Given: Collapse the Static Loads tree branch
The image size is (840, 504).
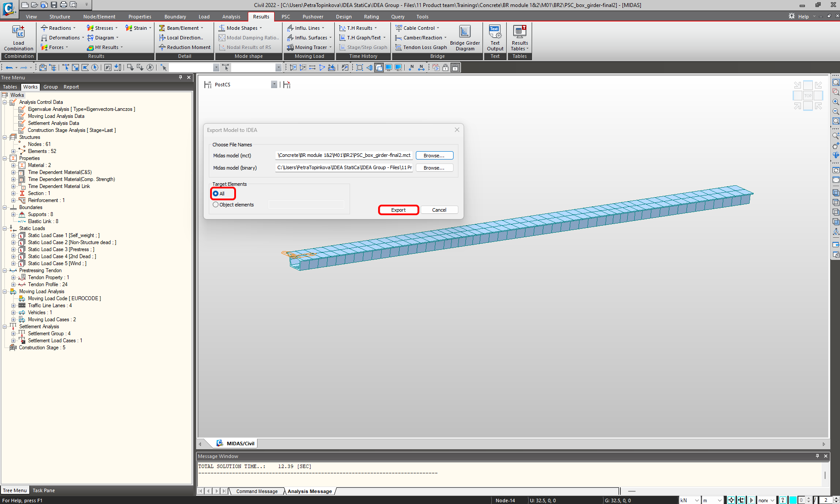Looking at the screenshot, I should pyautogui.click(x=5, y=228).
